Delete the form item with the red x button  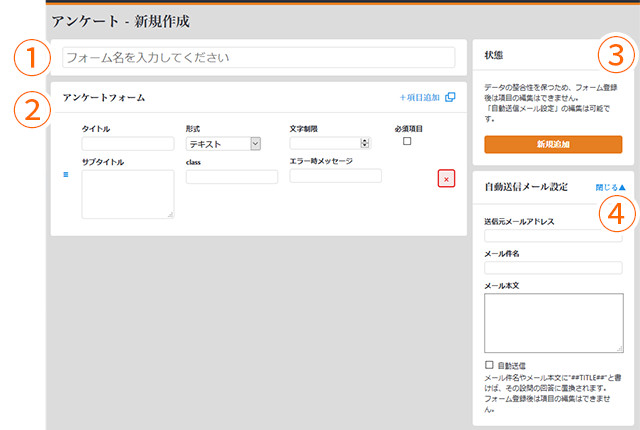[x=445, y=178]
